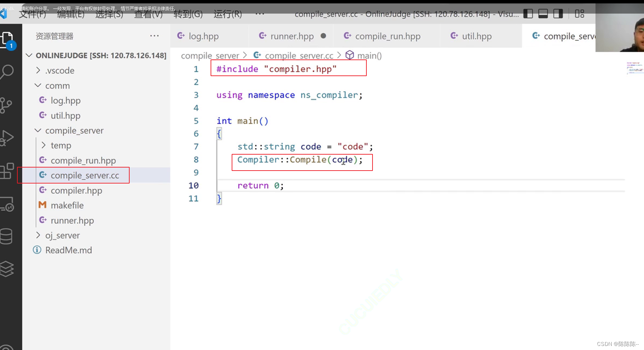
Task: Open compile_run.hpp in the file tree
Action: point(96,160)
